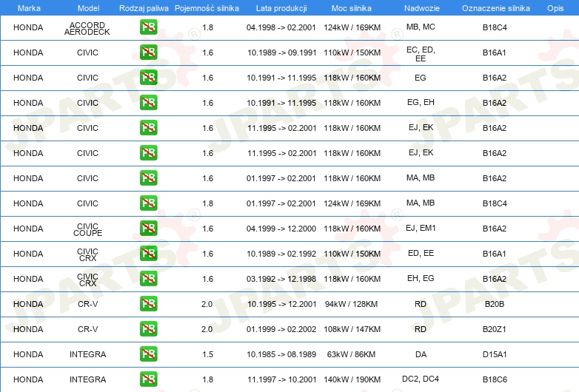
Task: Click the Opis column header
Action: click(555, 8)
